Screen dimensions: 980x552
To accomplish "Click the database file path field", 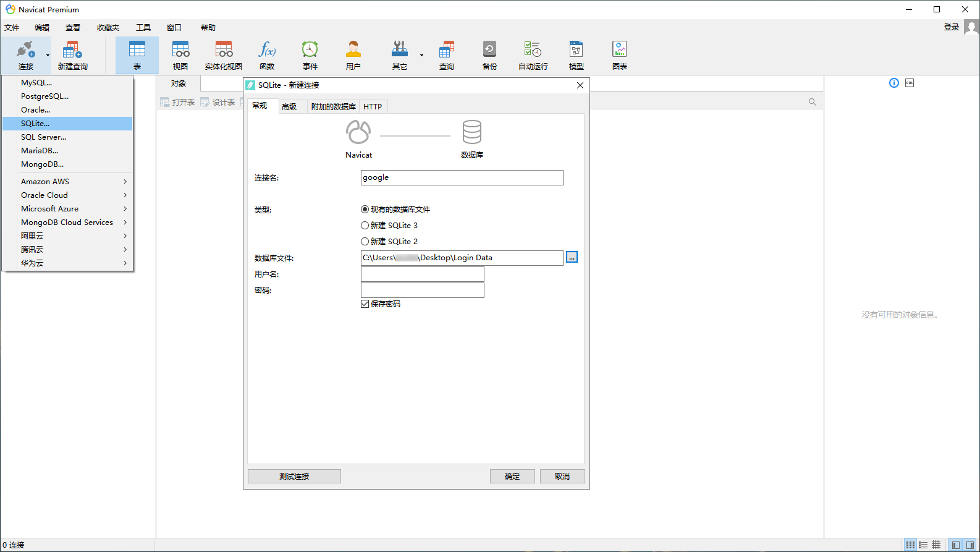I will (462, 258).
